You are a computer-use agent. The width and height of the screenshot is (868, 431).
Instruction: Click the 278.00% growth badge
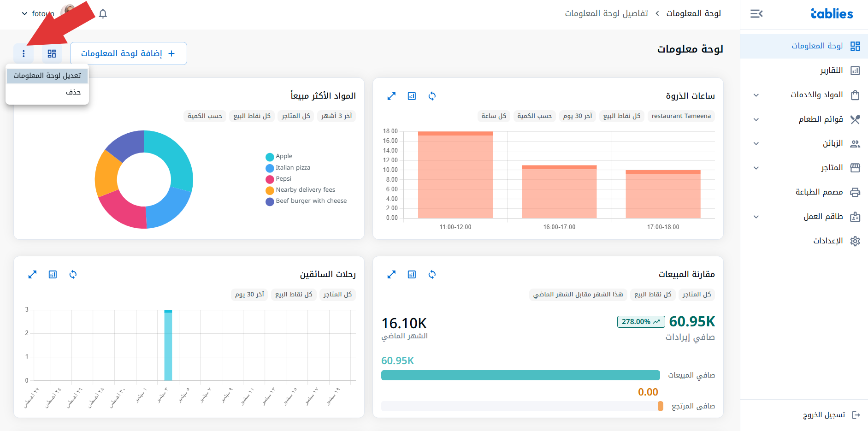pos(641,322)
